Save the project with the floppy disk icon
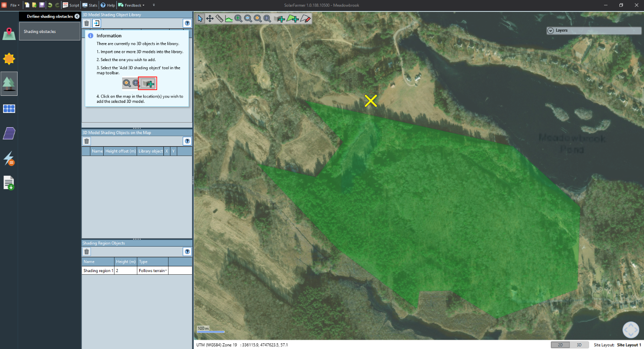Viewport: 644px width, 349px height. [42, 5]
